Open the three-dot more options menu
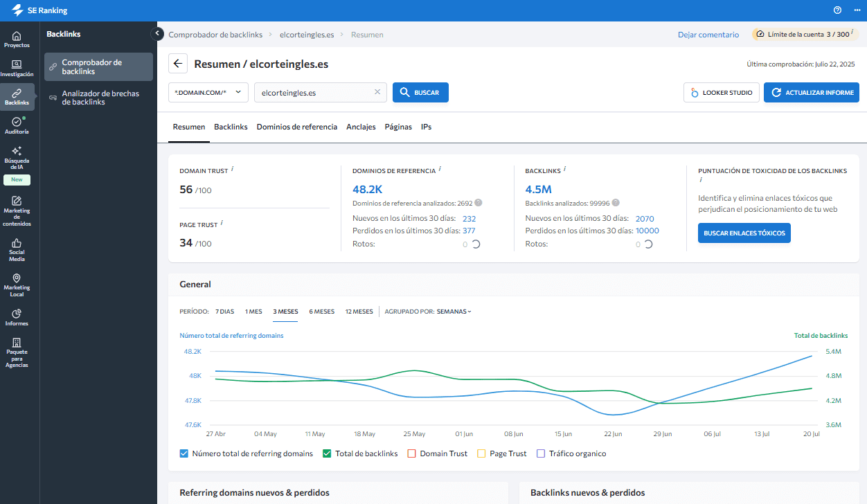867x504 pixels. [x=857, y=10]
